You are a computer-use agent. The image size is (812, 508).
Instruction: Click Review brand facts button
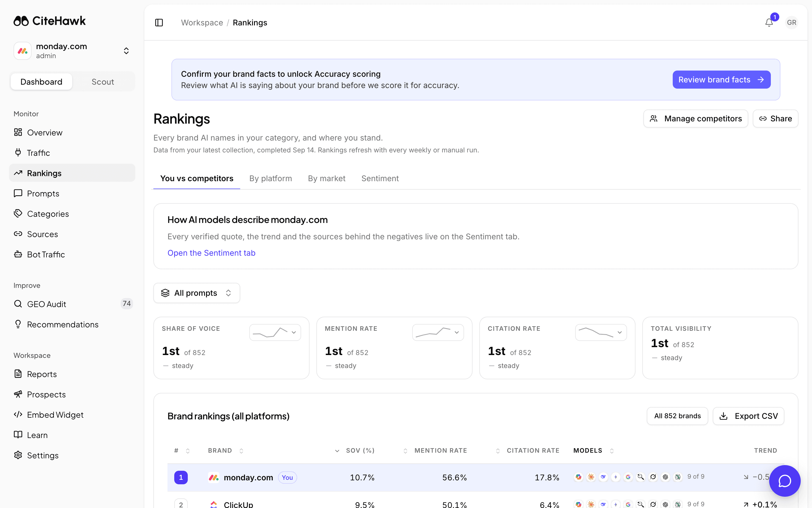click(x=721, y=80)
